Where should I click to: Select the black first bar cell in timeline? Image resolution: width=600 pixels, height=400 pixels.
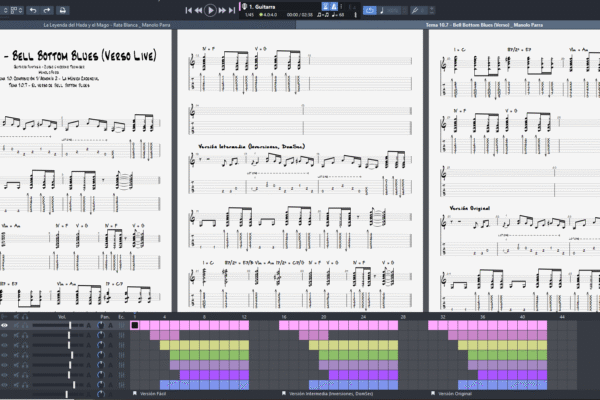coord(135,325)
